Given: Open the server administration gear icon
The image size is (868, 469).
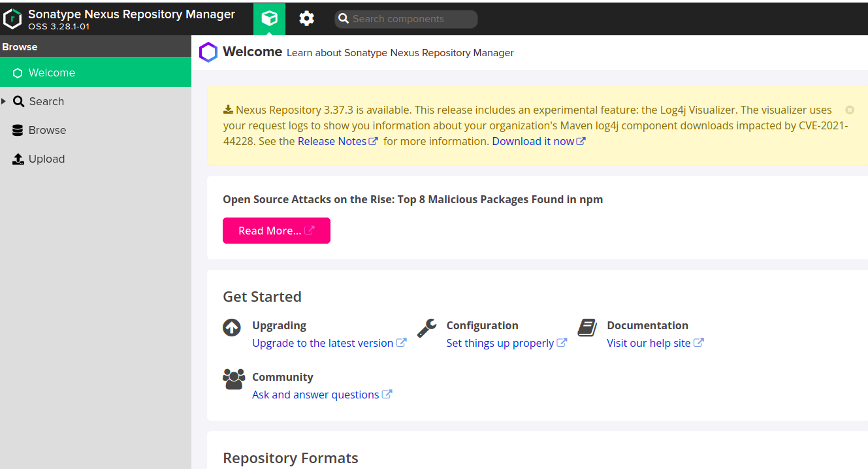Looking at the screenshot, I should click(306, 19).
